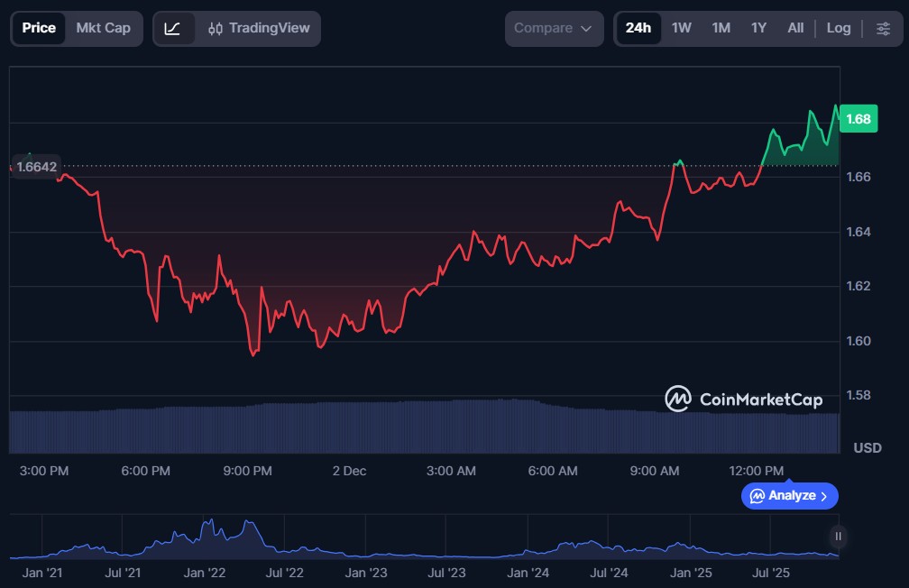Show the 1Y time range

pos(758,28)
